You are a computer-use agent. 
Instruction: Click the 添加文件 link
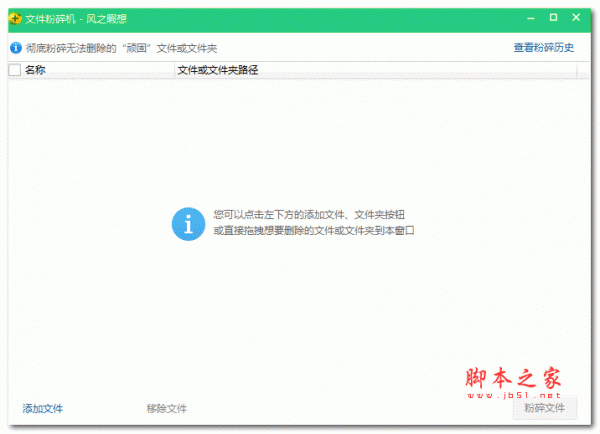(42, 409)
